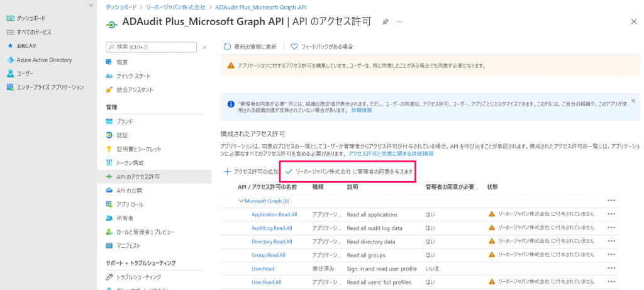The width and height of the screenshot is (644, 290).
Task: Grant admin consent for ゾーホージャパン株式会社
Action: click(349, 171)
